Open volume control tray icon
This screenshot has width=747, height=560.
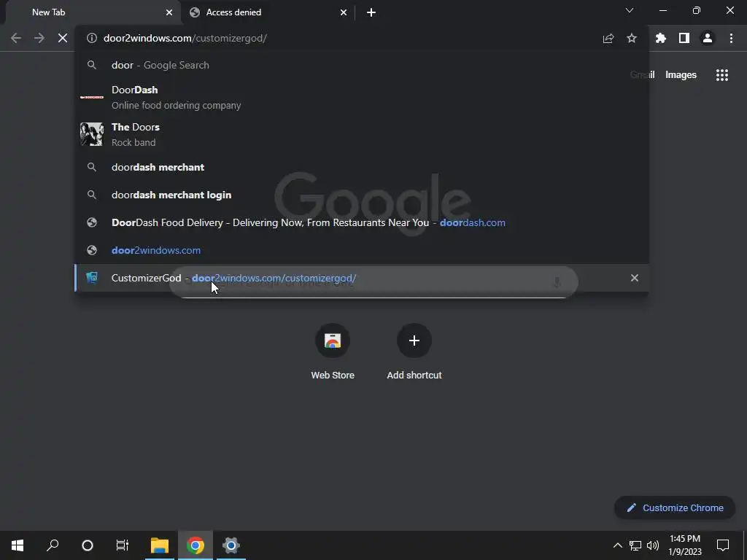[653, 545]
